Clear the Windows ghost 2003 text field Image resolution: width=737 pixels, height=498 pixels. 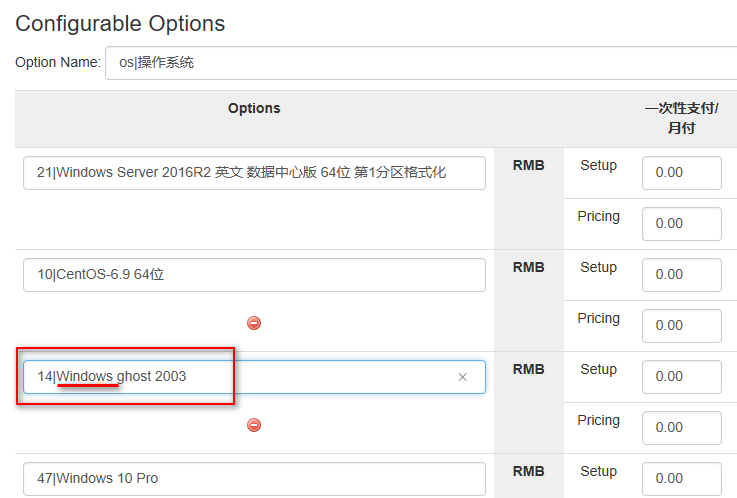[463, 377]
